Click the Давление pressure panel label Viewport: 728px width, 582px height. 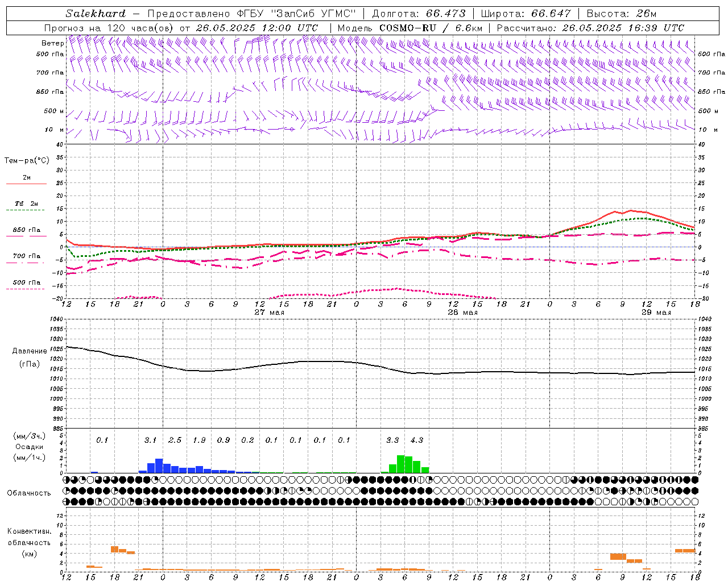click(29, 351)
